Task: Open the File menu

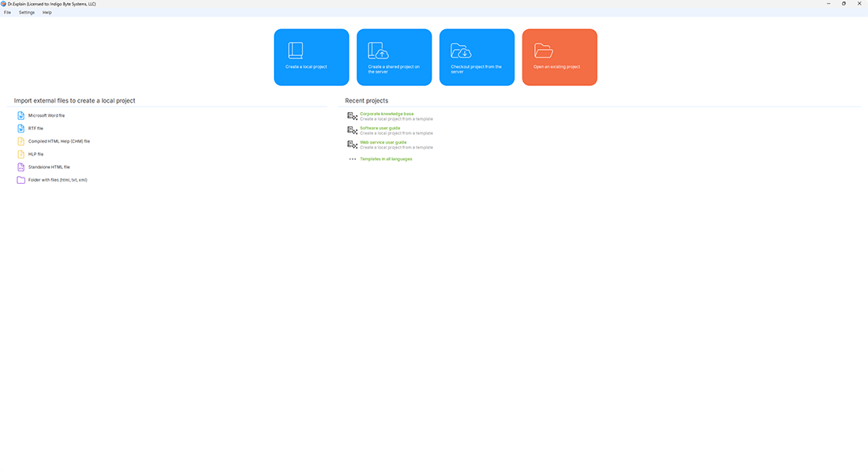Action: [7, 13]
